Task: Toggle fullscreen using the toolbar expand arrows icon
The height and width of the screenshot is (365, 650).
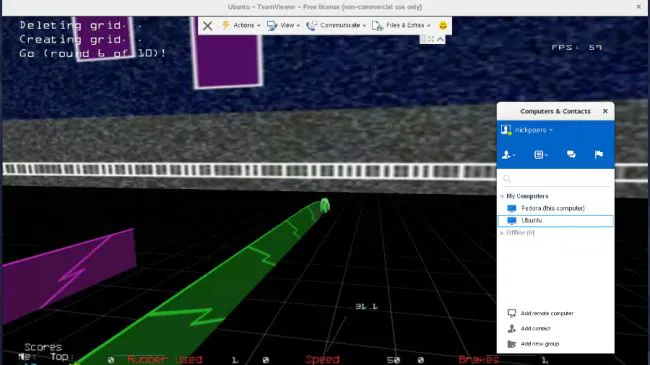Action: [x=431, y=39]
